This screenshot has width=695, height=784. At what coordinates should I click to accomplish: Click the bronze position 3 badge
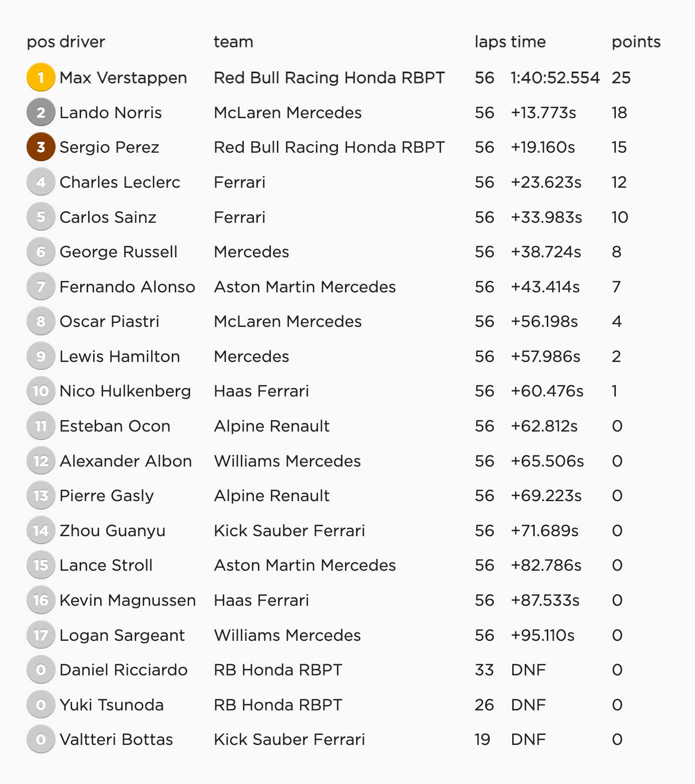tap(41, 147)
